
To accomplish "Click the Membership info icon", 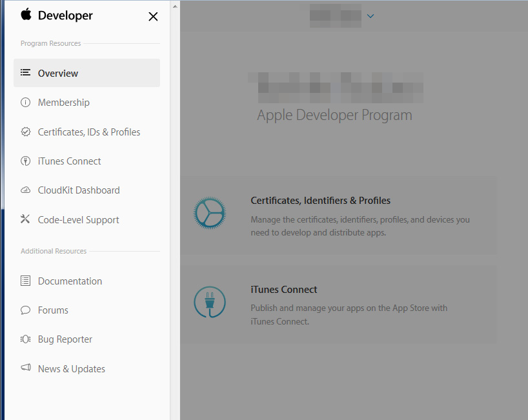I will (x=26, y=103).
